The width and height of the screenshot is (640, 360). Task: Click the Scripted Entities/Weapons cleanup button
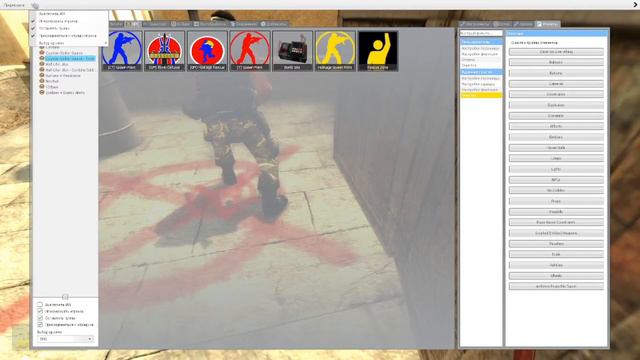coord(556,233)
